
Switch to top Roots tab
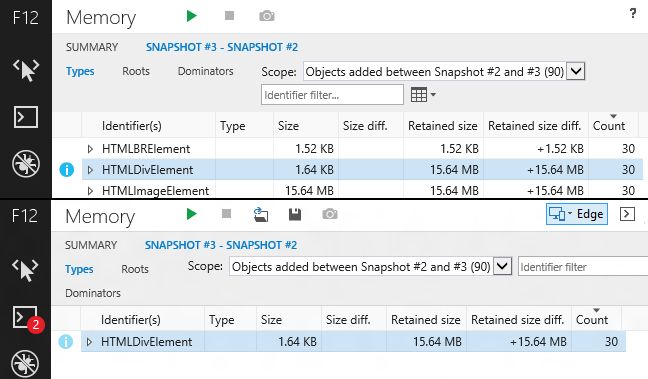[136, 71]
